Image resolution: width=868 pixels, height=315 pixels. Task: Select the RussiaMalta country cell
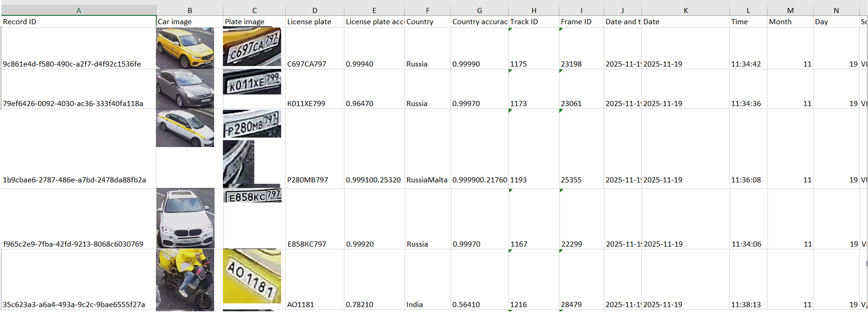[428, 148]
